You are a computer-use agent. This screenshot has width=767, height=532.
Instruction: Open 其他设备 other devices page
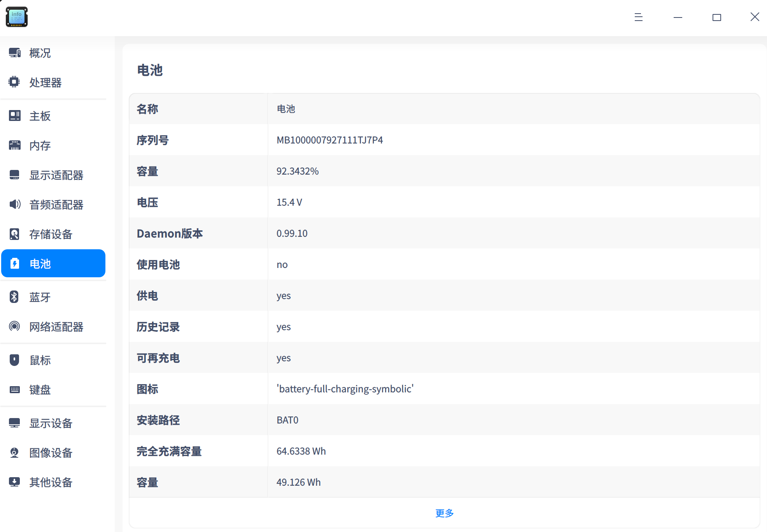pyautogui.click(x=51, y=482)
